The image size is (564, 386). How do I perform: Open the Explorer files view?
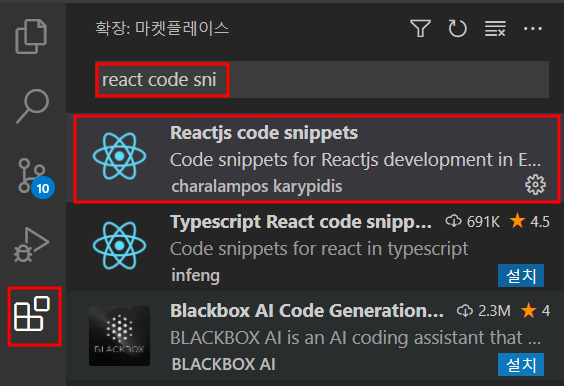click(31, 36)
